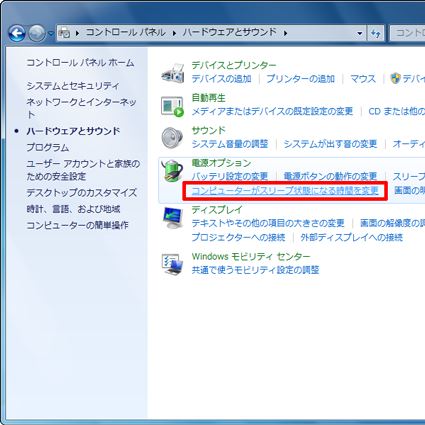Open サウンド heading

209,130
